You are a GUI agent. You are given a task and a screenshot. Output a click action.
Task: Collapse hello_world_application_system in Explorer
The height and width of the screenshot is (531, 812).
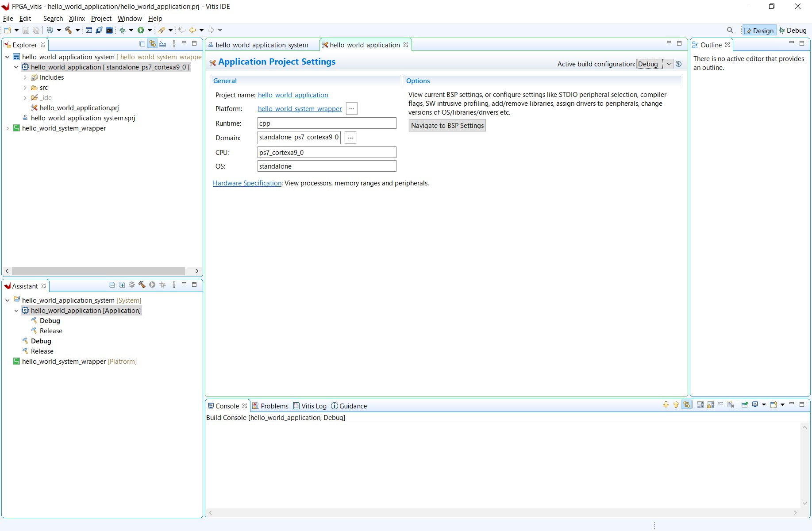pyautogui.click(x=8, y=57)
